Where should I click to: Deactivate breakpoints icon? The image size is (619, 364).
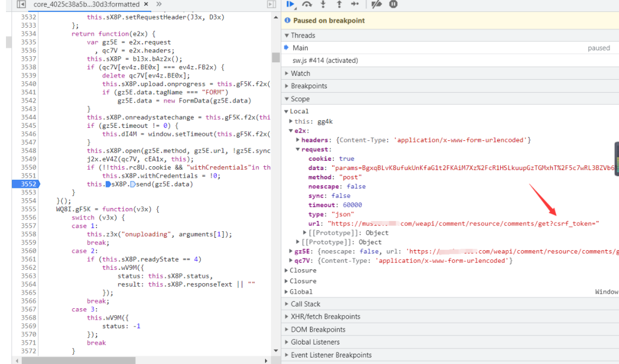point(377,4)
